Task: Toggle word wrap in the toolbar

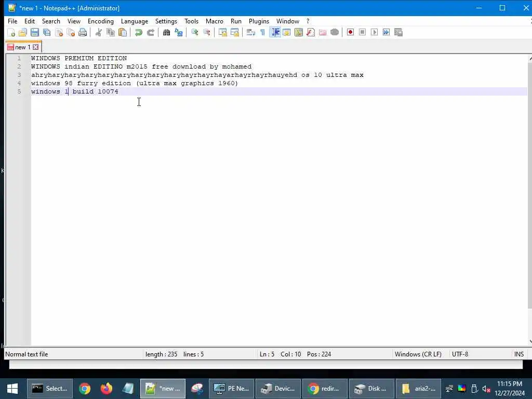Action: coord(251,32)
